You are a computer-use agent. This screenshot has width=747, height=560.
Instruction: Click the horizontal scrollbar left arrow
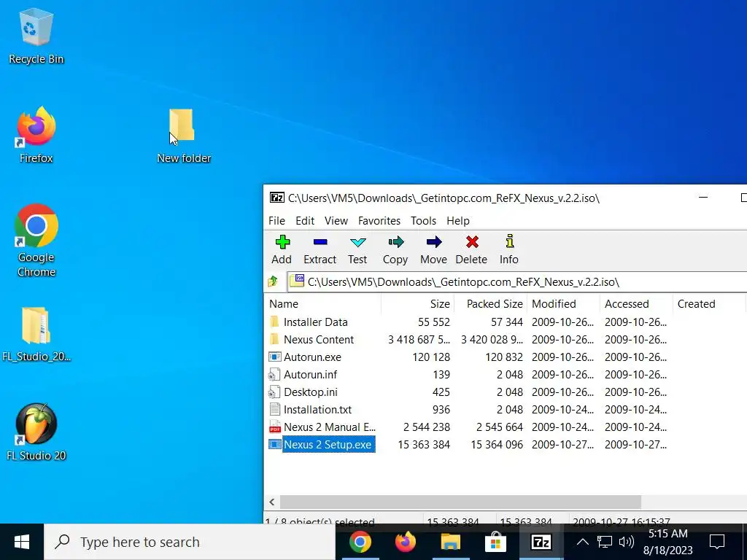(272, 502)
